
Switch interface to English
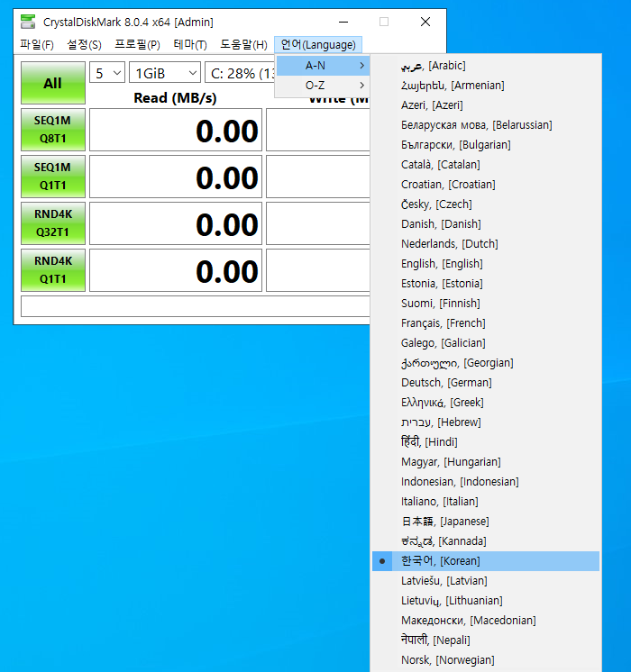486,264
